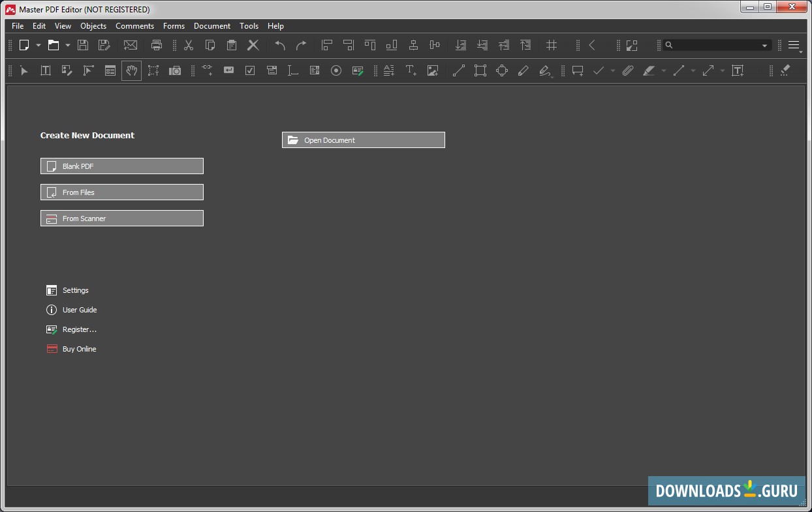Expand the New Document dropdown arrow

[39, 46]
